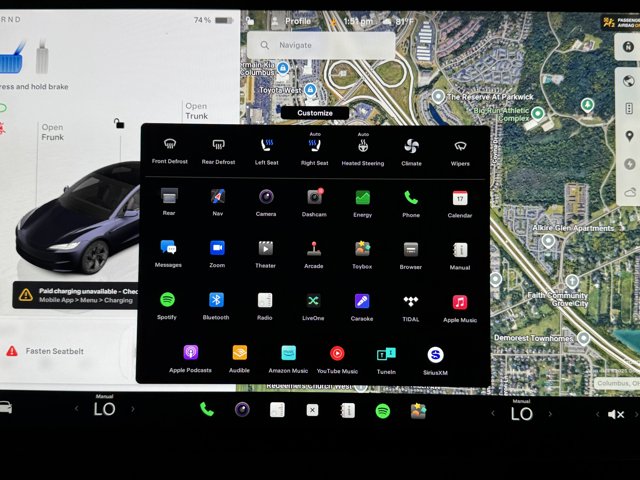Launch the Zoom app
This screenshot has height=480, width=640.
tap(217, 254)
